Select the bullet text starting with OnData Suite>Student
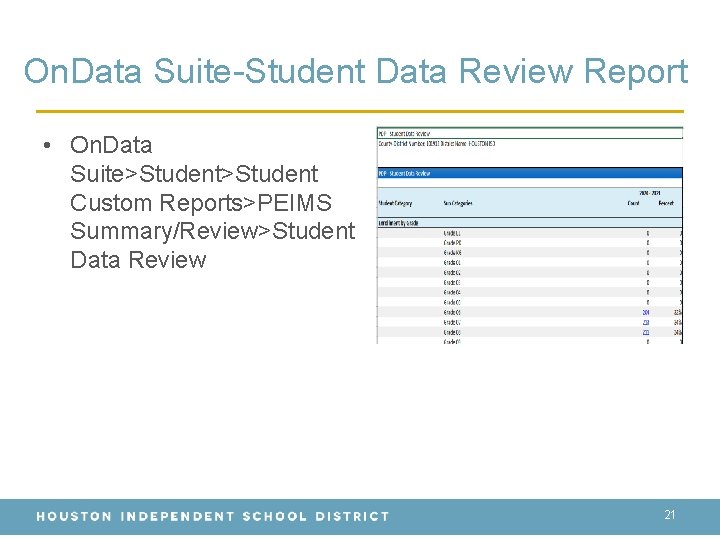720x540 pixels. (x=212, y=202)
